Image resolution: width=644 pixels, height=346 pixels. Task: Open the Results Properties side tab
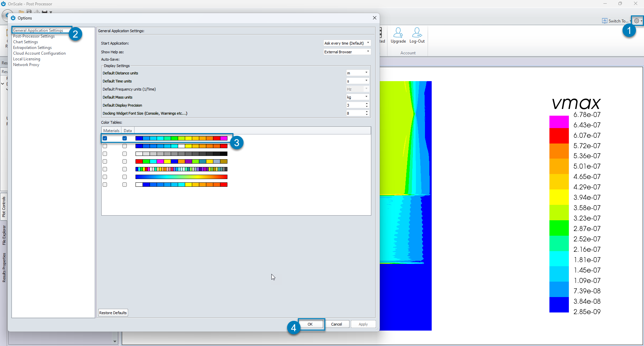[4, 268]
